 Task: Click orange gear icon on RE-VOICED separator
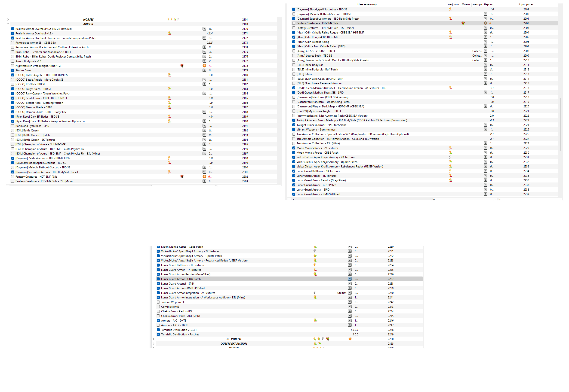(350, 339)
